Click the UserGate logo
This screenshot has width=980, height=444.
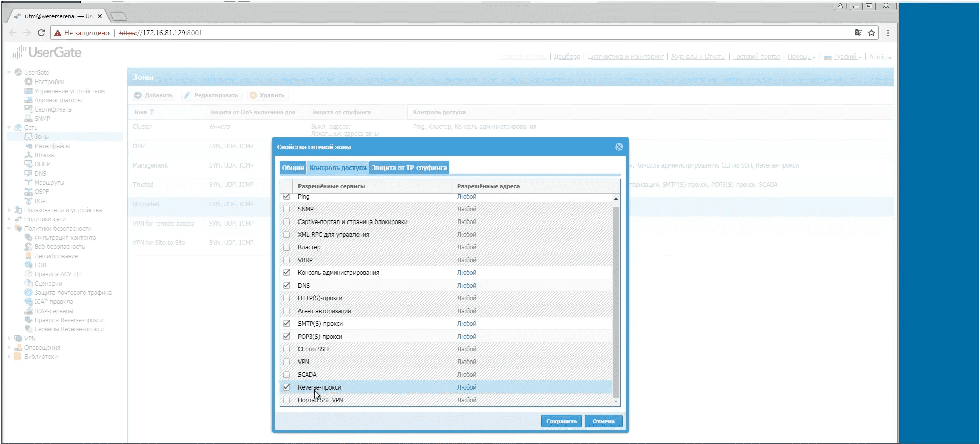[x=47, y=52]
